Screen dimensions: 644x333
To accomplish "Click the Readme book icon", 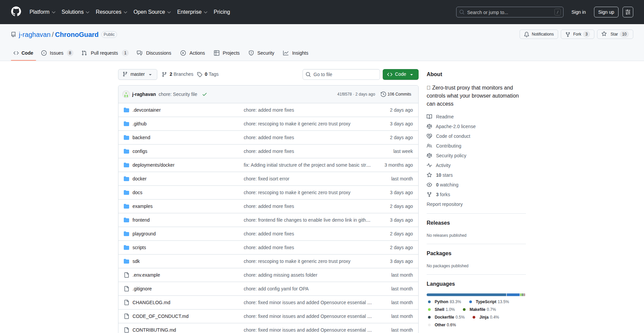I will tap(429, 116).
